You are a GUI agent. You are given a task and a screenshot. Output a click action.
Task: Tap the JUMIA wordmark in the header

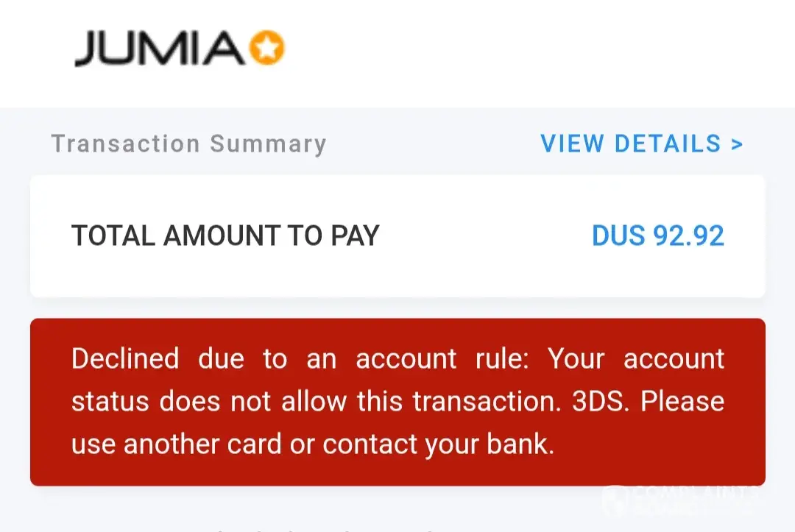(158, 50)
